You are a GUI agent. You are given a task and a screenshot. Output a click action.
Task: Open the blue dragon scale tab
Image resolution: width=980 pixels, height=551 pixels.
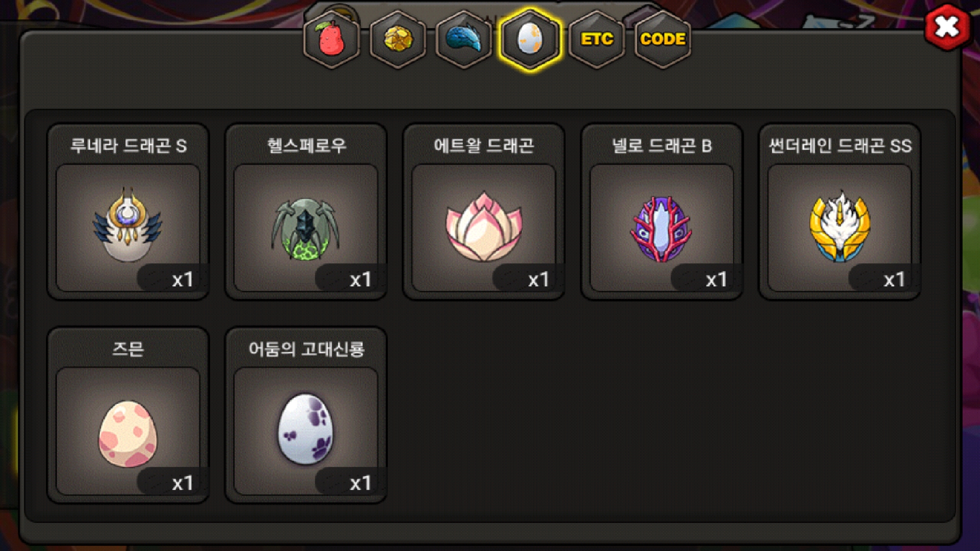point(463,39)
